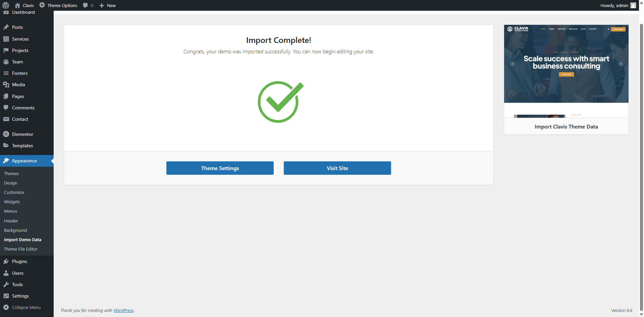Expand the Users menu in sidebar
The height and width of the screenshot is (317, 644).
17,273
